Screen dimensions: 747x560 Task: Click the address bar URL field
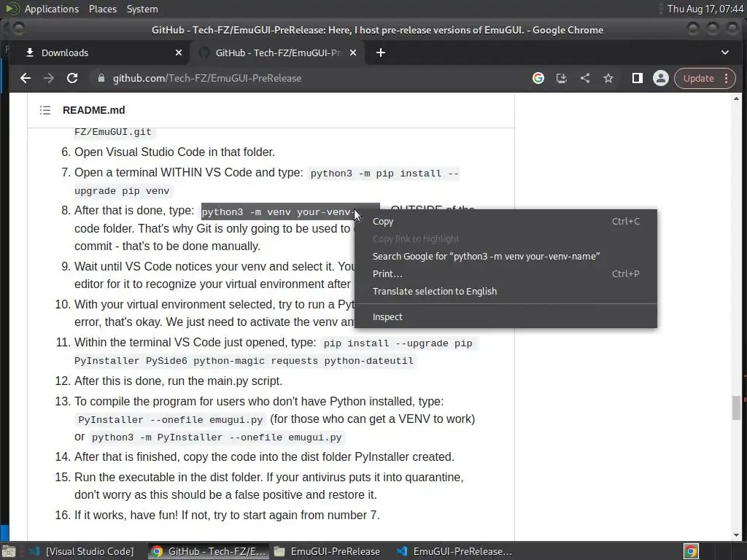tap(309, 78)
